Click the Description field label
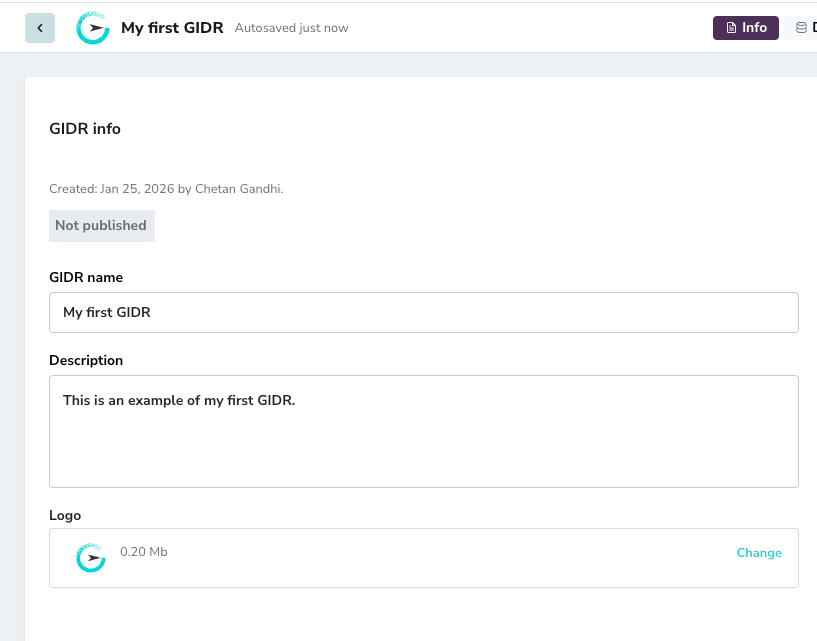Viewport: 817px width, 641px height. point(85,360)
